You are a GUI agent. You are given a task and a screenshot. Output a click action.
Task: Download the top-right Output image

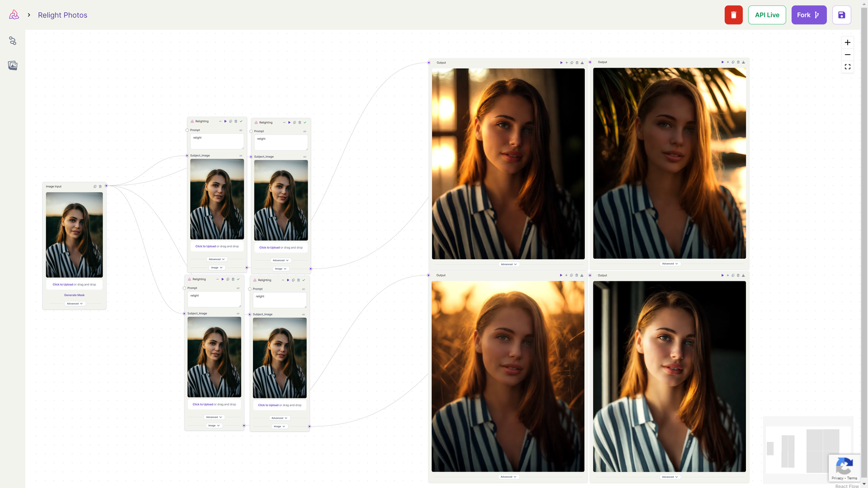(x=744, y=62)
